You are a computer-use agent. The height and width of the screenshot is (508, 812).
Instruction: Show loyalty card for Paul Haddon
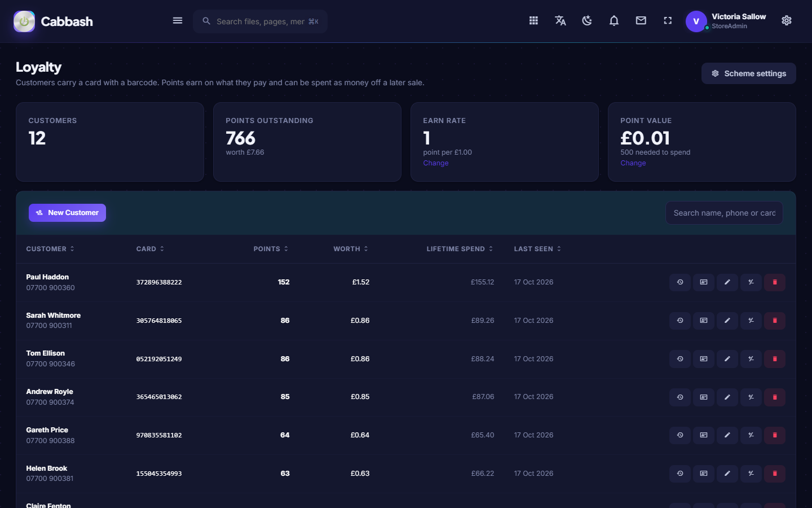[x=704, y=282]
